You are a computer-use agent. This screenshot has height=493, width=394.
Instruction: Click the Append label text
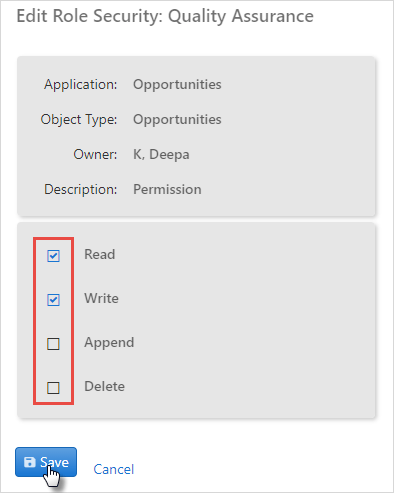[x=109, y=343]
